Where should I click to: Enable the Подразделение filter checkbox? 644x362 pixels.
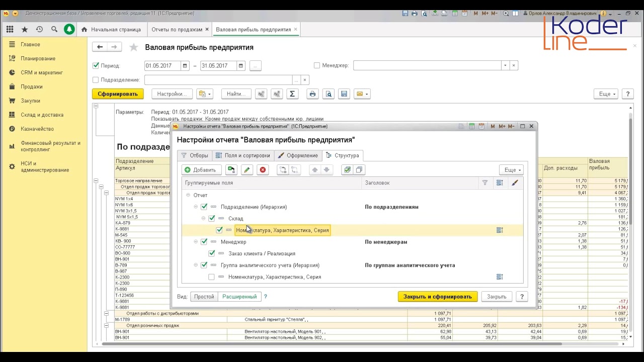[96, 80]
